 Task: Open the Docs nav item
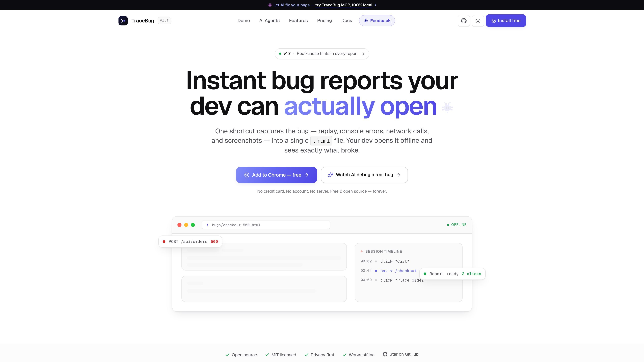[x=346, y=21]
